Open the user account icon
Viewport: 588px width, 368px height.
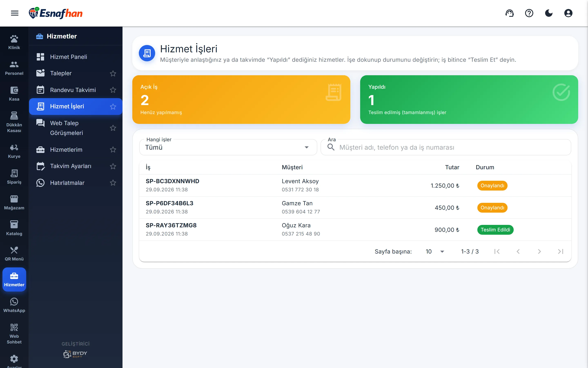click(568, 13)
